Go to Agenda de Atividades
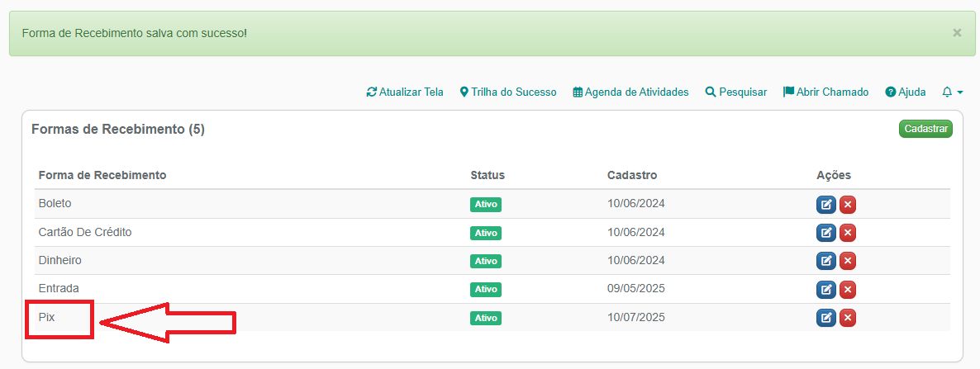This screenshot has width=980, height=369. point(630,92)
